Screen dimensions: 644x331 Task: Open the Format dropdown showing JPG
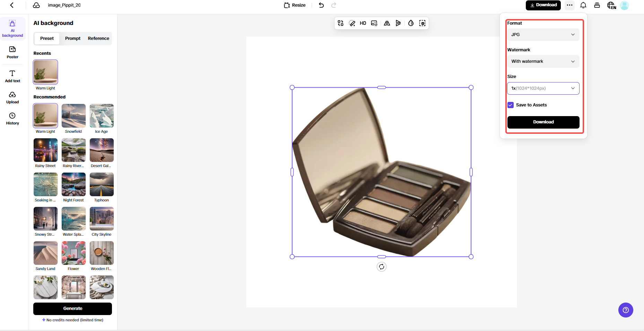point(543,34)
